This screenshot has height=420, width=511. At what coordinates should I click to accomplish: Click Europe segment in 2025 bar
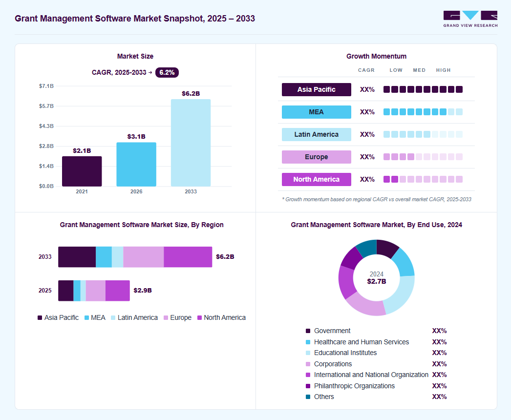coord(95,291)
